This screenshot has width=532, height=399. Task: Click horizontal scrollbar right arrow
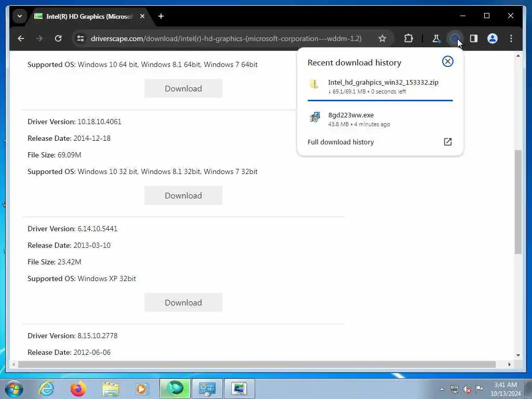click(509, 364)
